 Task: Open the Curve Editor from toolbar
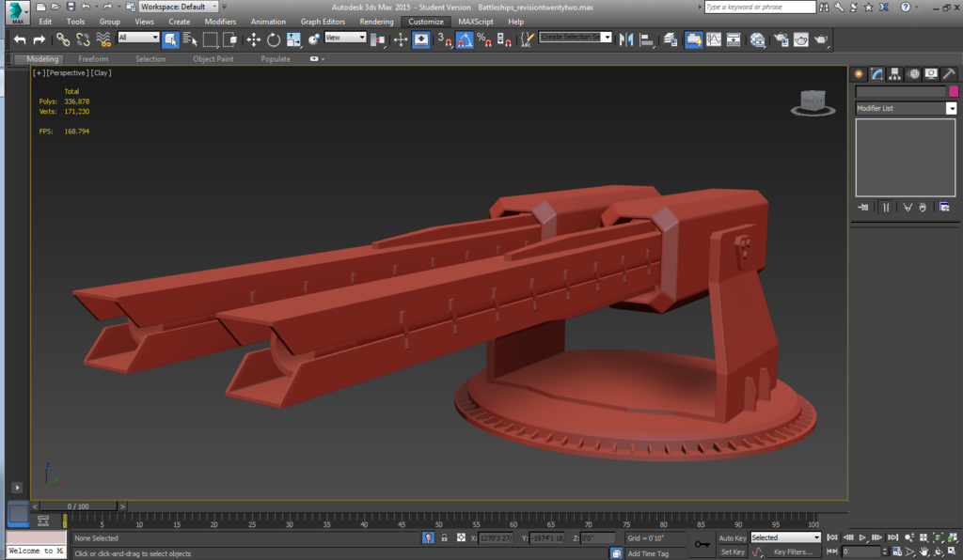pos(713,39)
